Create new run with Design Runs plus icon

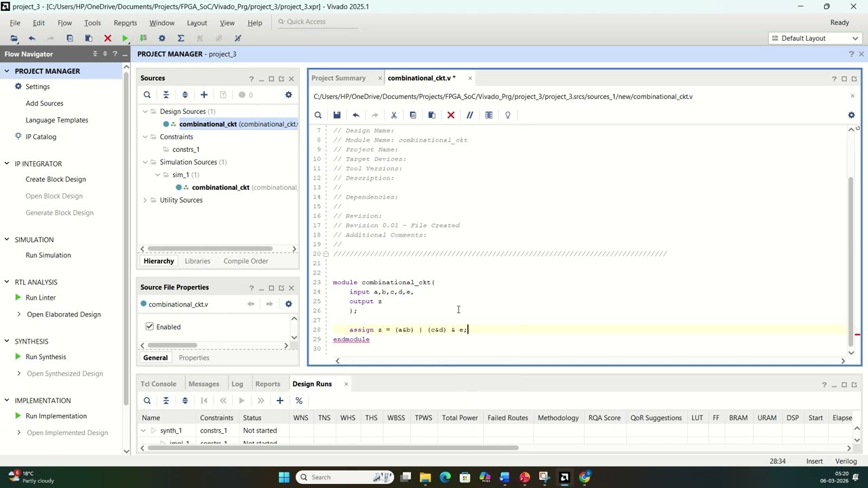279,401
